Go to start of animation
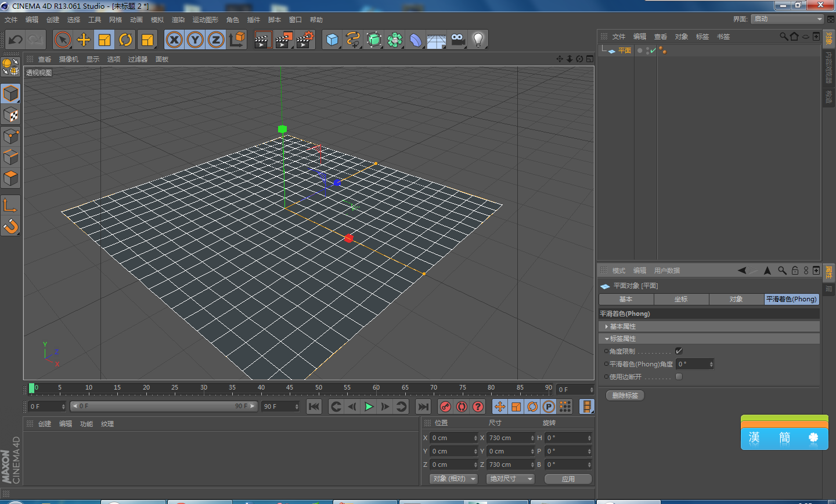The image size is (836, 504). (314, 406)
